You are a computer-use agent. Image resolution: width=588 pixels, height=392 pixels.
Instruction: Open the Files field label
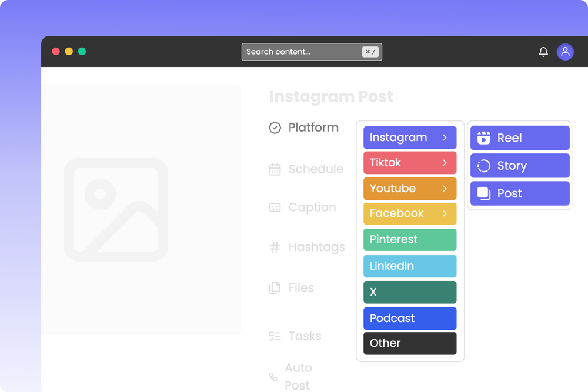pyautogui.click(x=300, y=288)
